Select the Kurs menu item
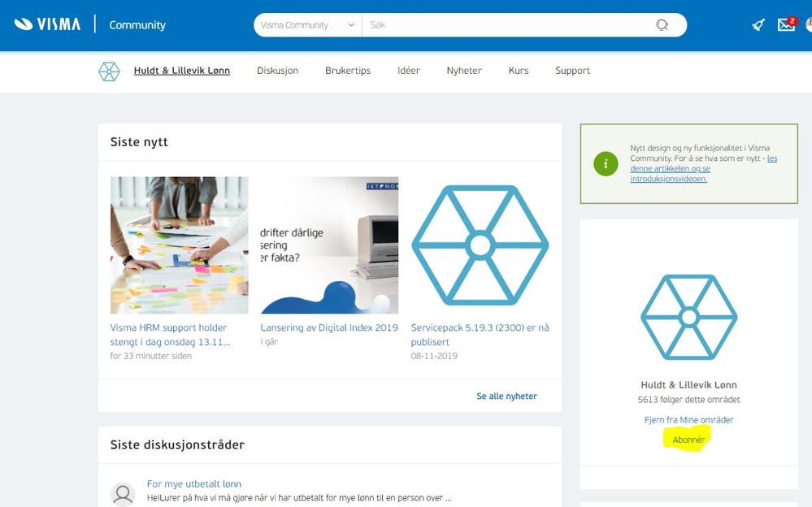 point(519,71)
